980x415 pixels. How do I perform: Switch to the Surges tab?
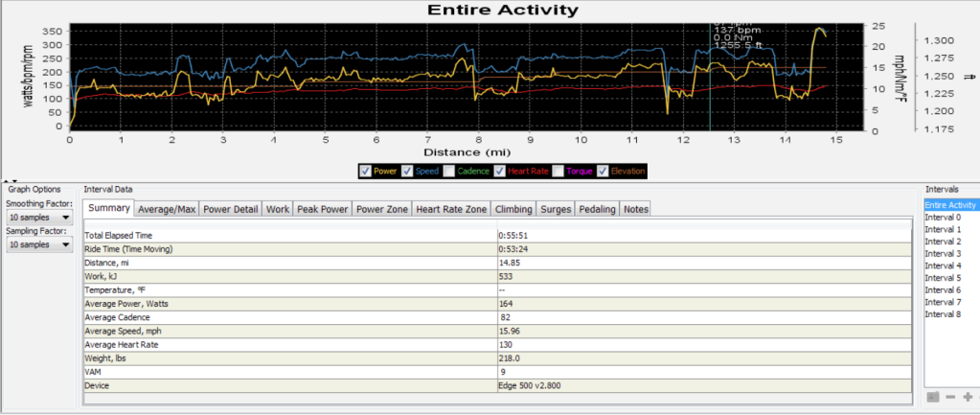556,209
